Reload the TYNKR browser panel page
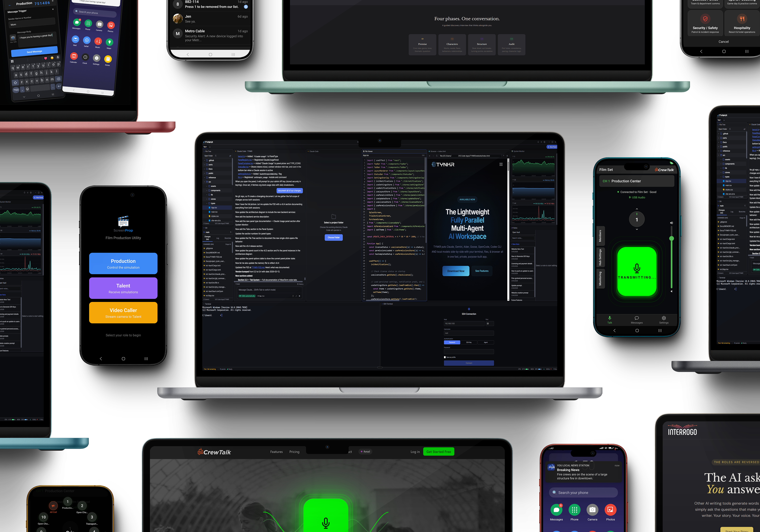Screen dimensions: 760x532 click(437, 156)
